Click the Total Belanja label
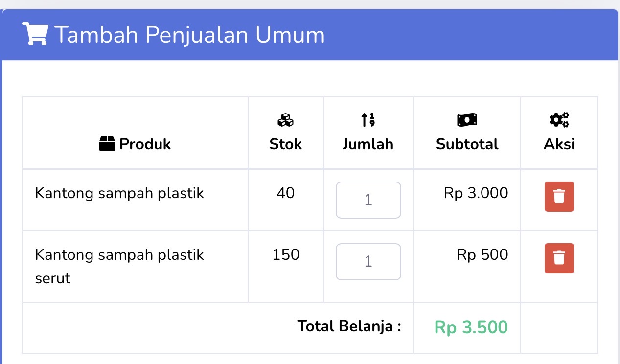The image size is (620, 364). 349,326
